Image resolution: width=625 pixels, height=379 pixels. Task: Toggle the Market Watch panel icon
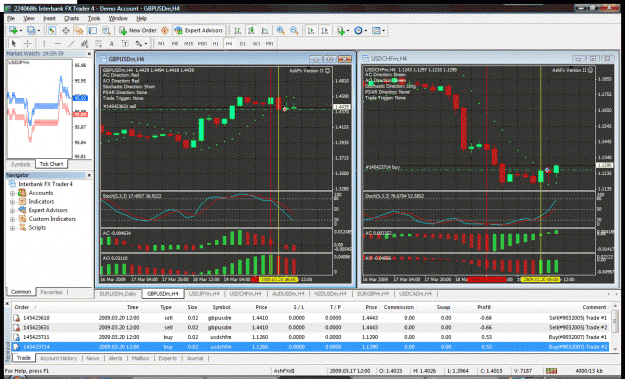coord(52,30)
